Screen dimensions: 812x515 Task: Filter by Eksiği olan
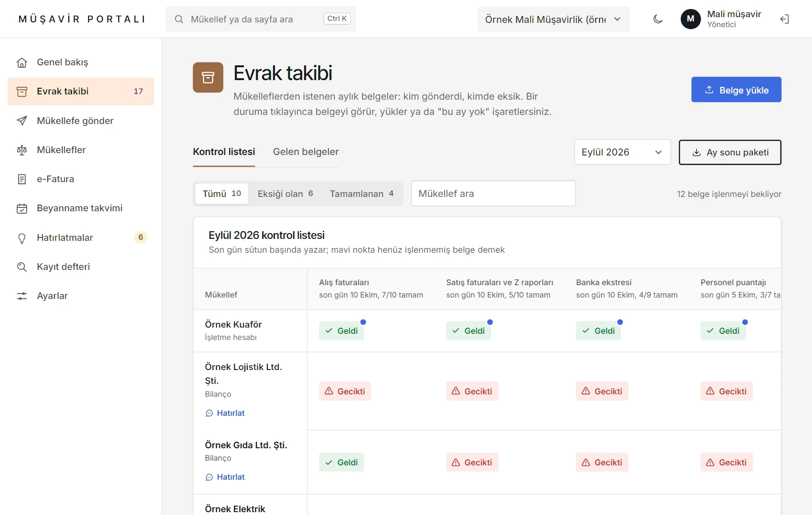pos(285,194)
